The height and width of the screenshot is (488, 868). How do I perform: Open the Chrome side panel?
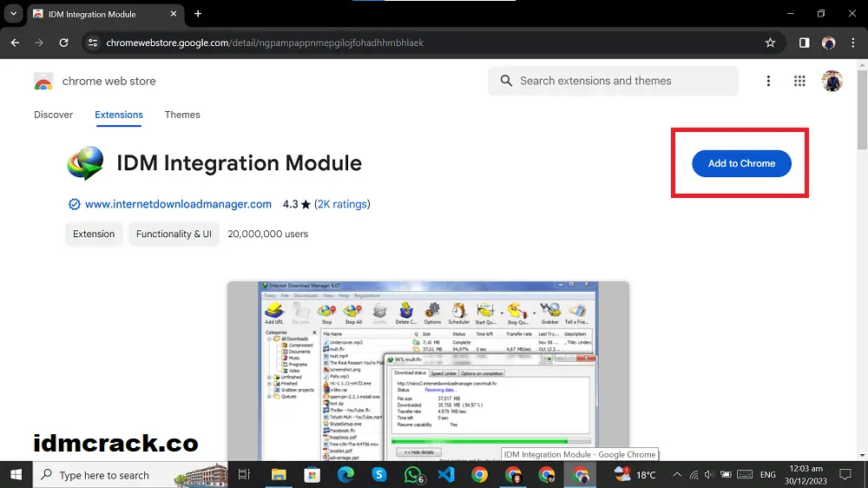coord(804,43)
